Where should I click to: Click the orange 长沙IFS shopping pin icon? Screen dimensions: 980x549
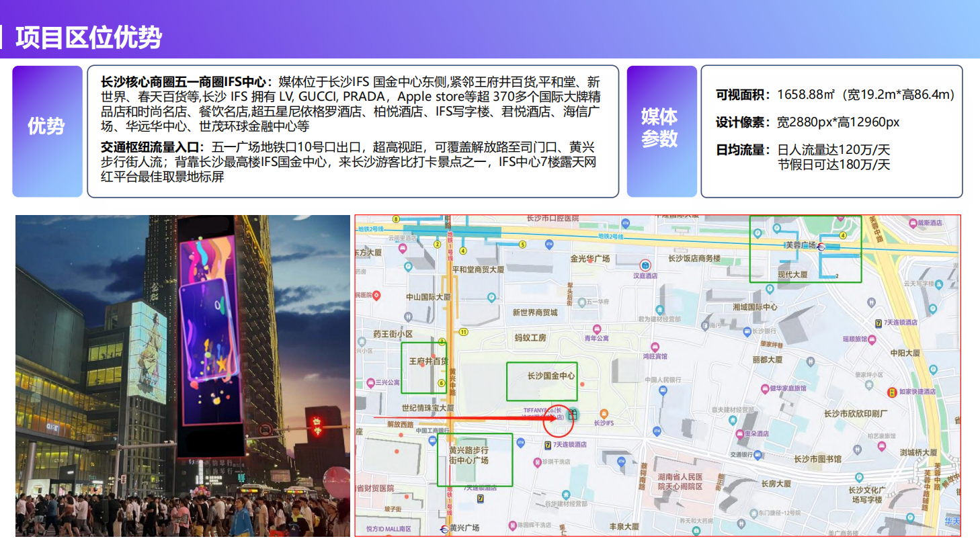click(604, 414)
